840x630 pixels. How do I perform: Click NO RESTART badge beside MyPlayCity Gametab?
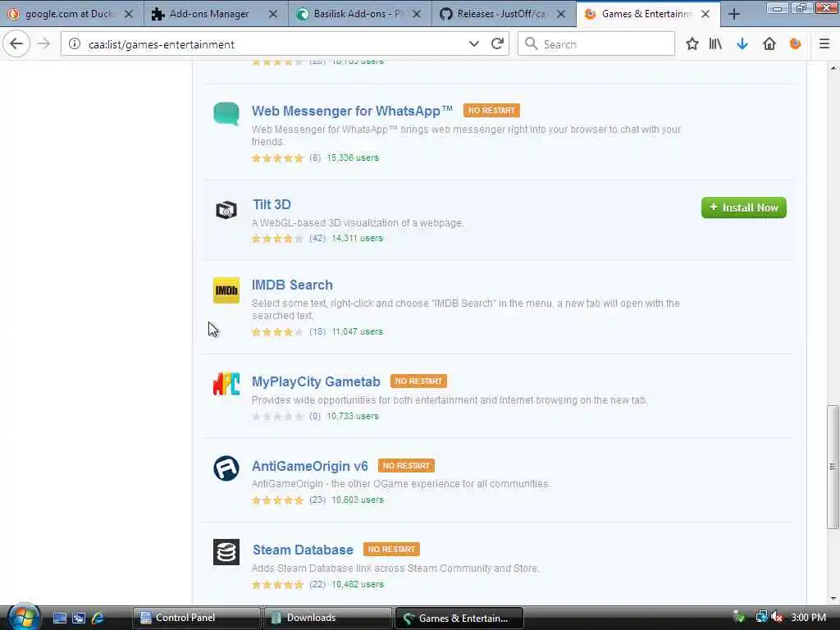coord(418,381)
